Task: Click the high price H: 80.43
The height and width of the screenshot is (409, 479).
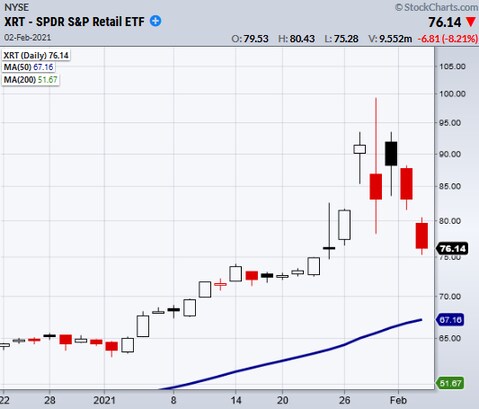Action: point(296,39)
